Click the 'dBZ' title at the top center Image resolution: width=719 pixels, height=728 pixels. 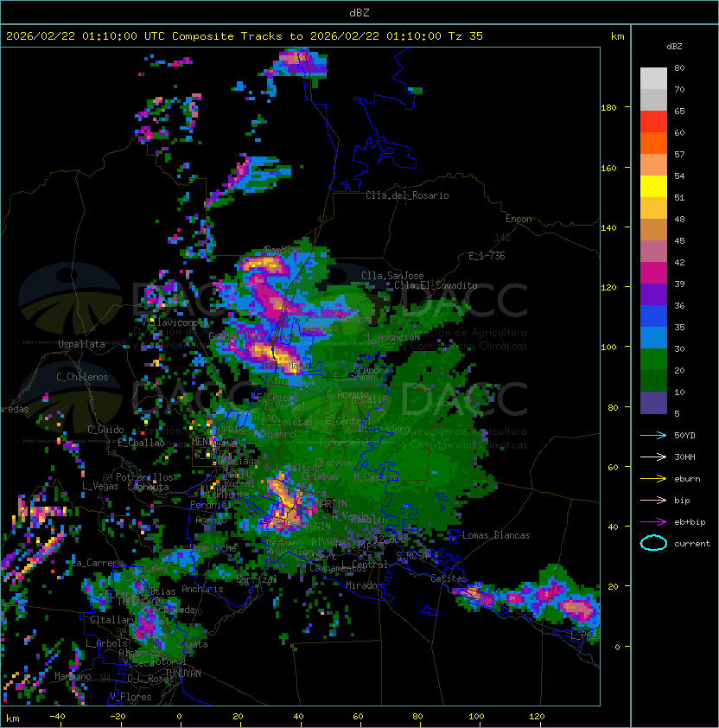[x=359, y=13]
